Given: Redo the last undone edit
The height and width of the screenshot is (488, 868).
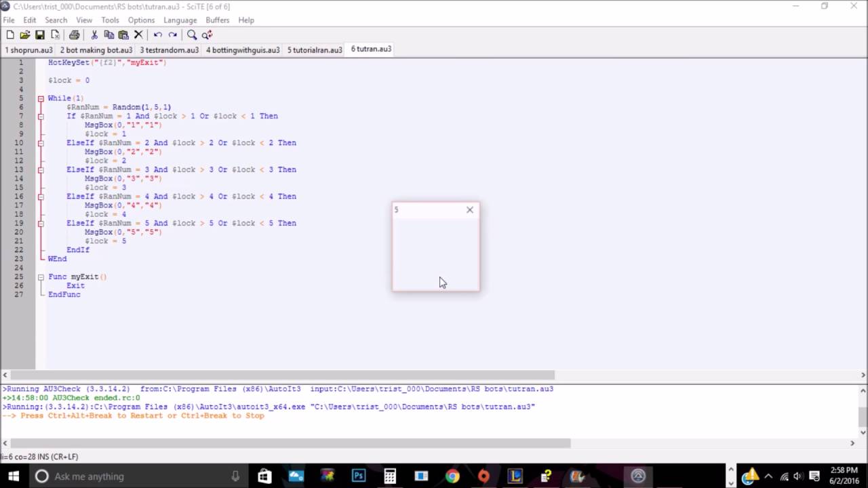Looking at the screenshot, I should tap(173, 35).
